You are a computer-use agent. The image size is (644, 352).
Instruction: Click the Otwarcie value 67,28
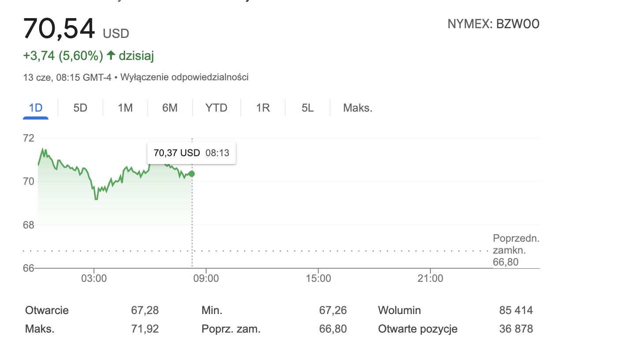point(145,311)
